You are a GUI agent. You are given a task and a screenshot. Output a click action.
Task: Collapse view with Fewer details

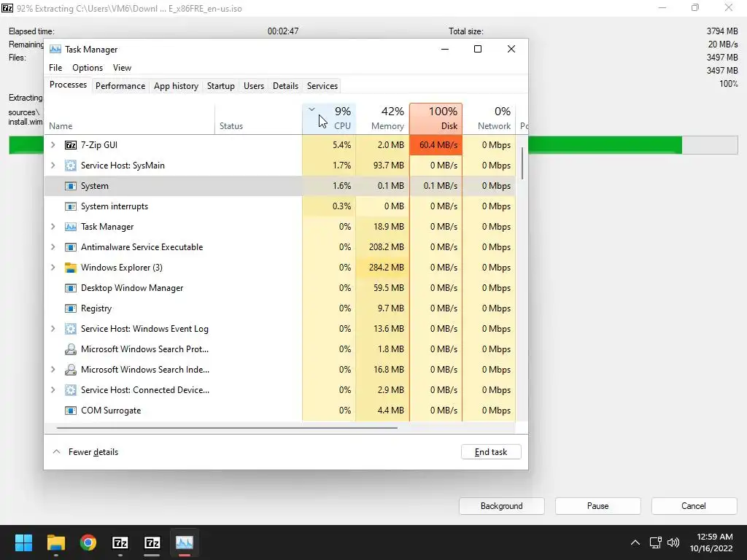click(85, 452)
